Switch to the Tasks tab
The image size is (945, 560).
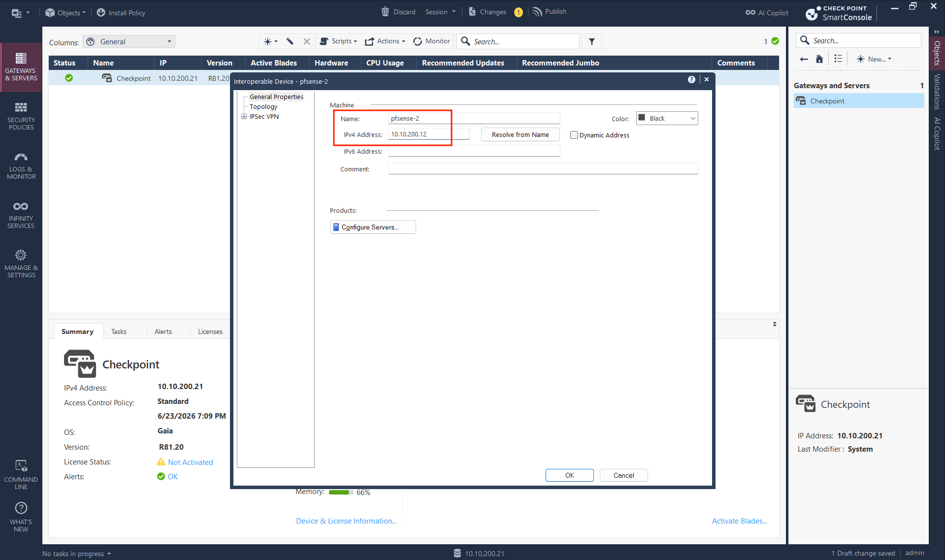click(119, 331)
